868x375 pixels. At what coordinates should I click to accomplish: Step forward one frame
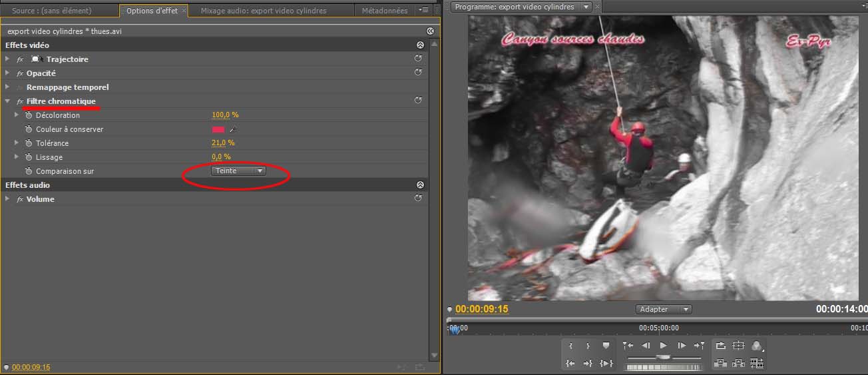[681, 346]
